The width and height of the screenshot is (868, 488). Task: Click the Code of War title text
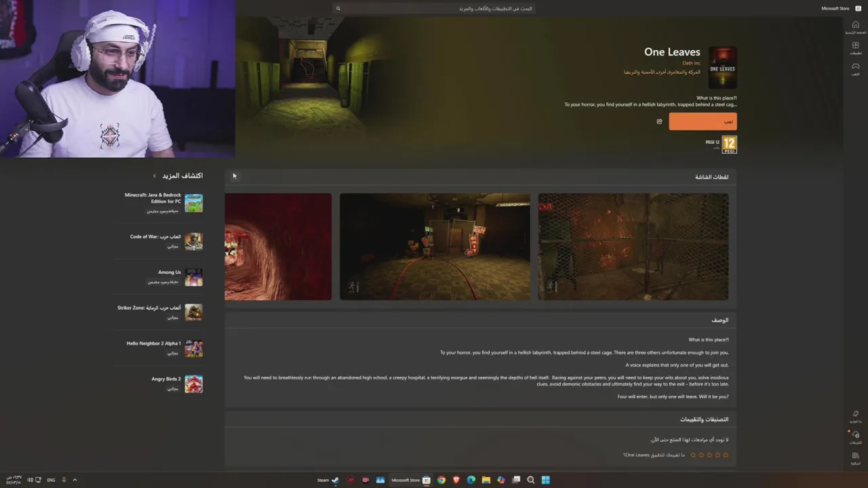pos(155,237)
